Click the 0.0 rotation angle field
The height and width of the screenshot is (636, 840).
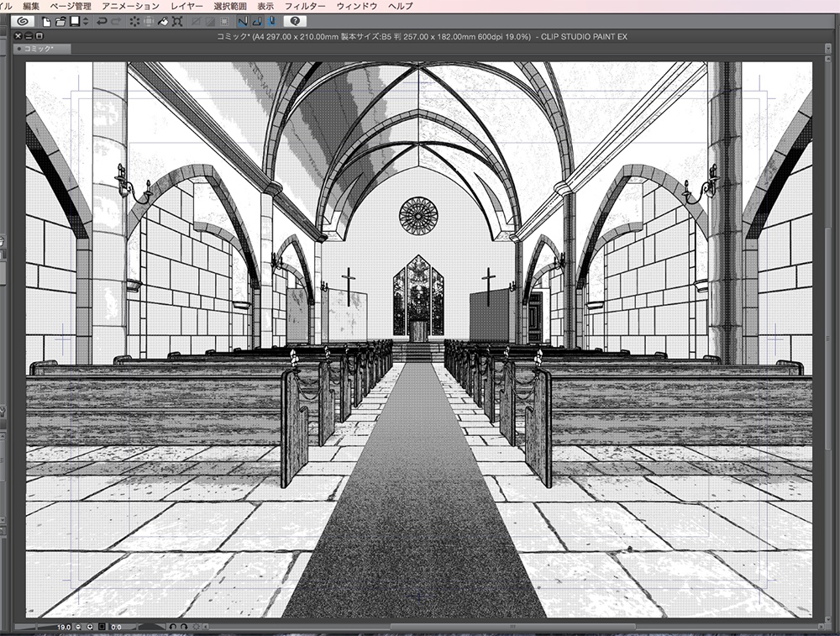click(x=116, y=627)
